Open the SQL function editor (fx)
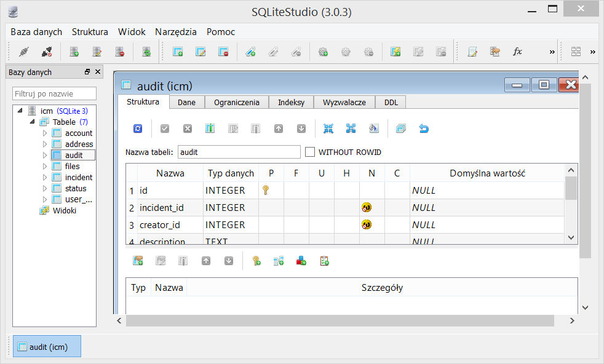 pos(518,52)
